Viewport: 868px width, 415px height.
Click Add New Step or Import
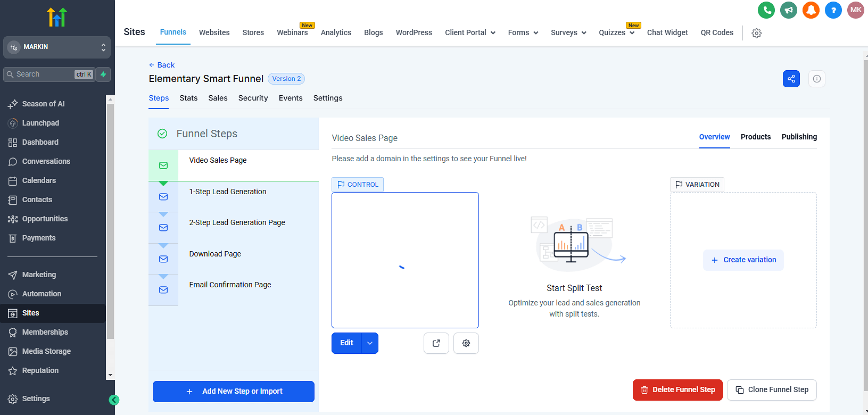(234, 392)
